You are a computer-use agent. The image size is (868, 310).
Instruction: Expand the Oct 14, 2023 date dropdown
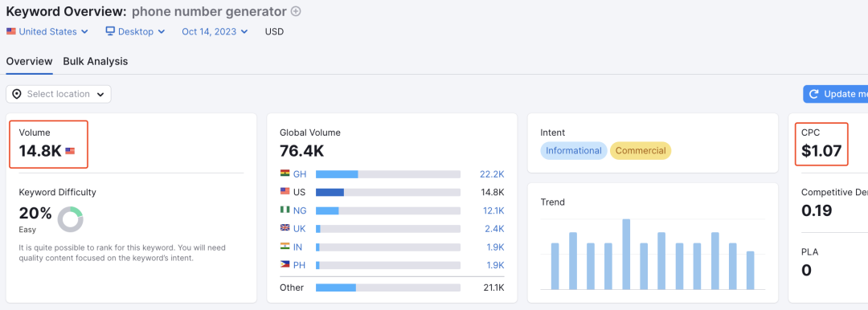point(215,31)
